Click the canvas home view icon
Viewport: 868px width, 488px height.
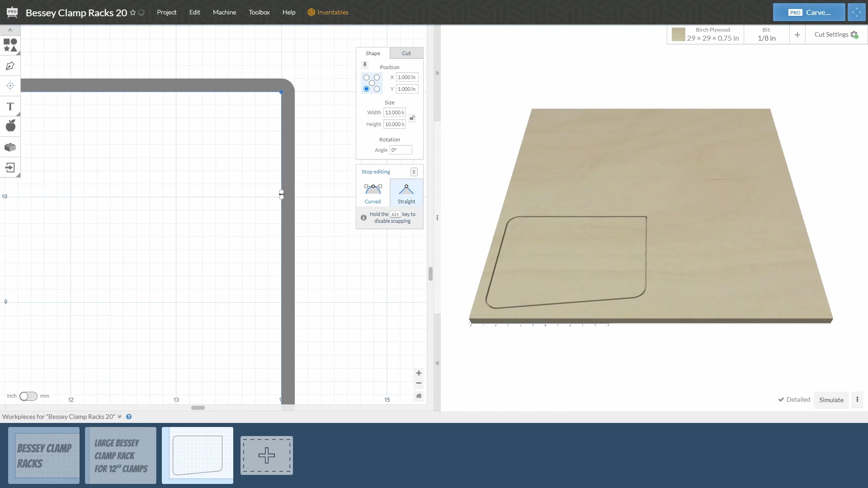click(x=419, y=396)
